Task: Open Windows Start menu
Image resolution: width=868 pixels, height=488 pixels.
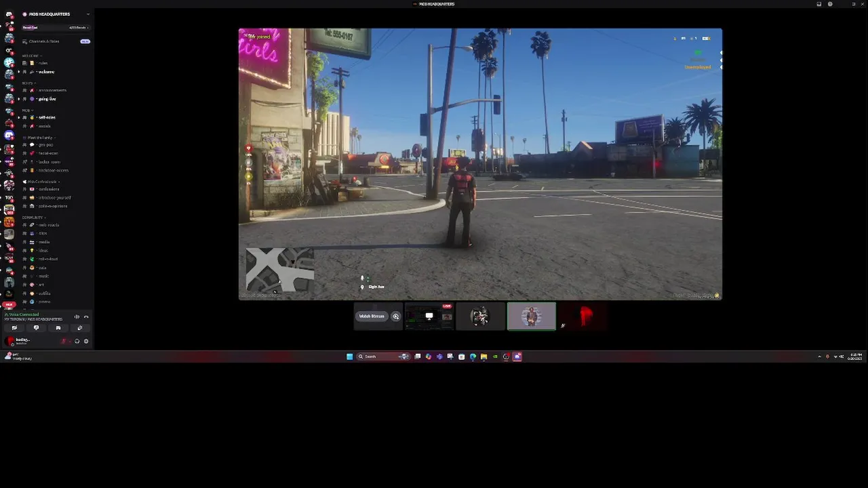Action: 350,357
